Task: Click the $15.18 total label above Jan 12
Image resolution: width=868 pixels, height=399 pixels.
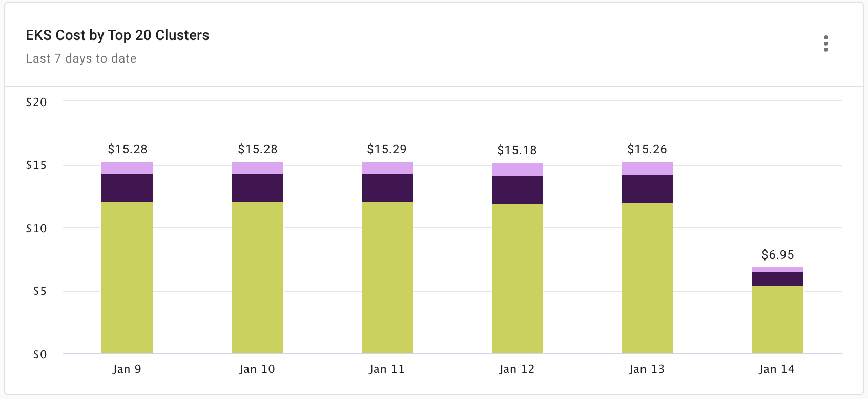Action: coord(517,150)
